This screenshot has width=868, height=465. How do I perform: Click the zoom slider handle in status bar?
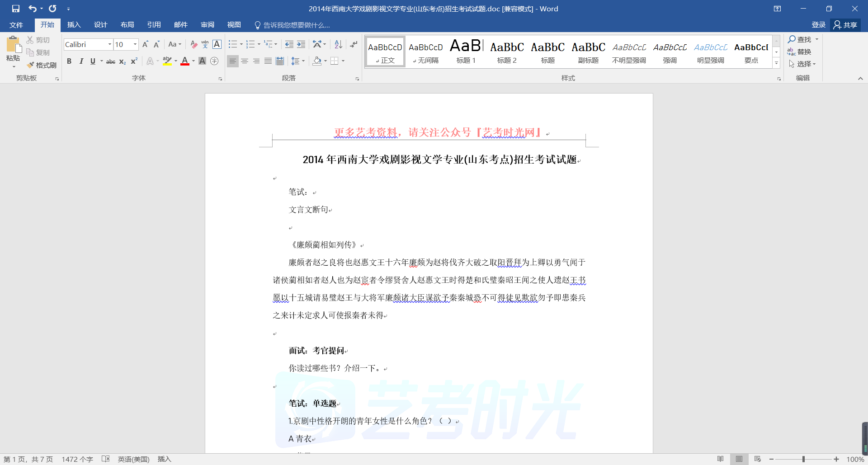pyautogui.click(x=803, y=459)
